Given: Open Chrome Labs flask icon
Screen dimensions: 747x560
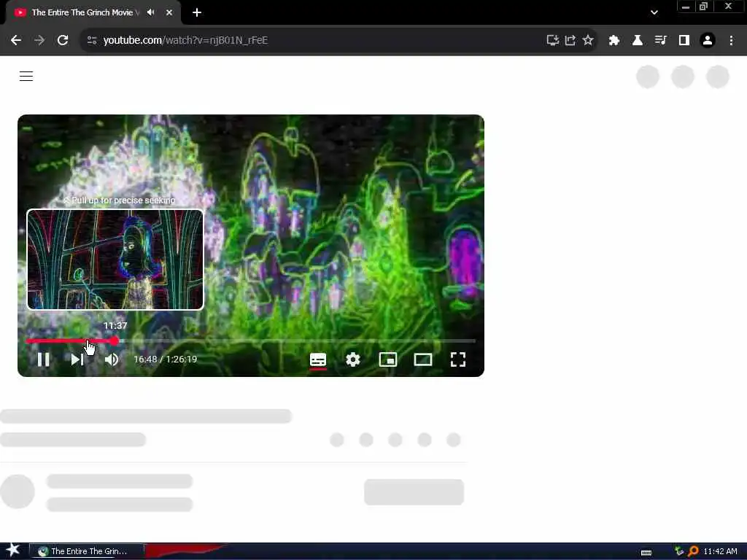Looking at the screenshot, I should click(x=638, y=41).
